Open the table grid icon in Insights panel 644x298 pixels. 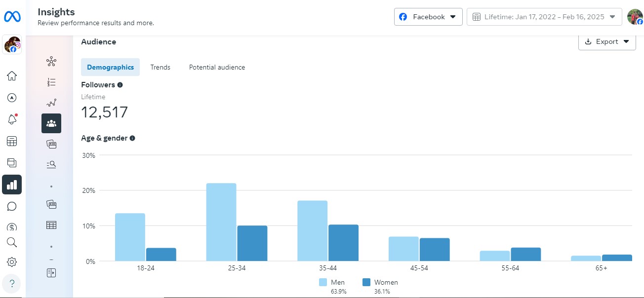pos(51,225)
